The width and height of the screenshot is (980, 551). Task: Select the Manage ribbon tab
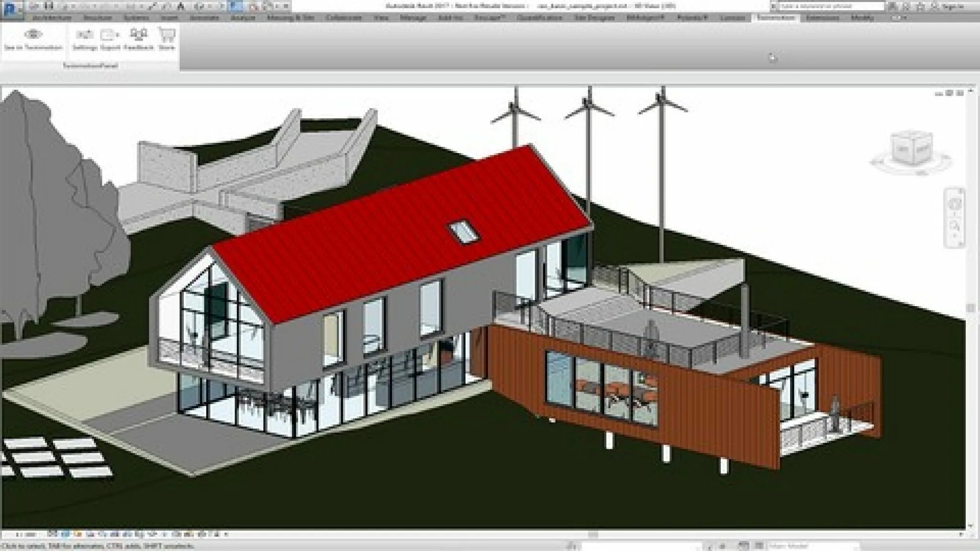412,18
